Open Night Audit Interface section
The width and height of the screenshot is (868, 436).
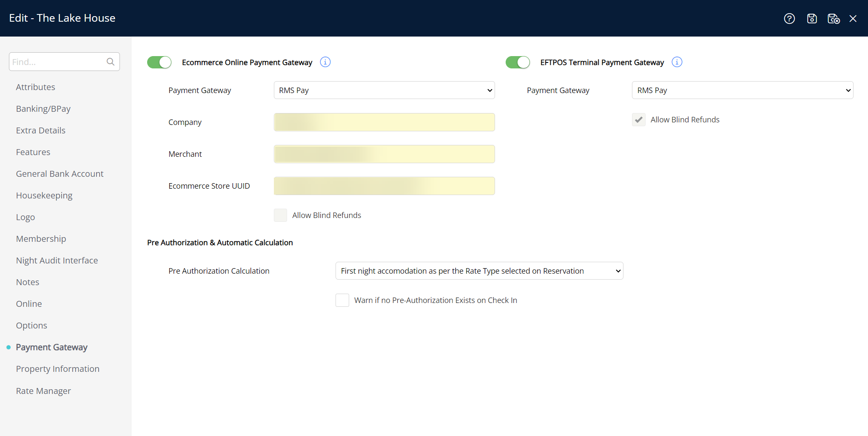[x=57, y=260]
